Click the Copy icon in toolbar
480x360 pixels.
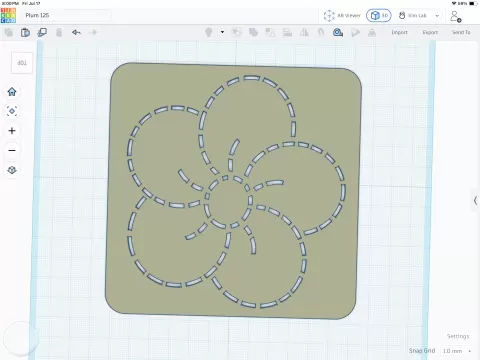pyautogui.click(x=9, y=32)
